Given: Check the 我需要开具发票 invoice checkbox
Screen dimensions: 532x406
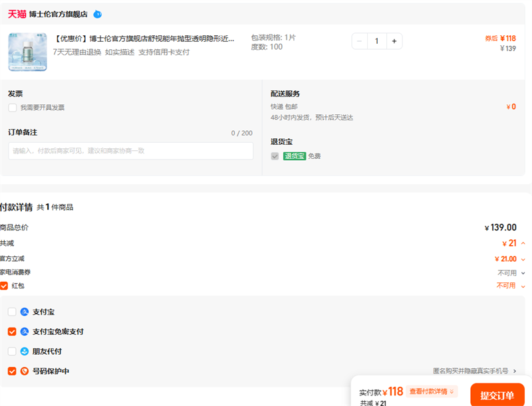Looking at the screenshot, I should (13, 108).
